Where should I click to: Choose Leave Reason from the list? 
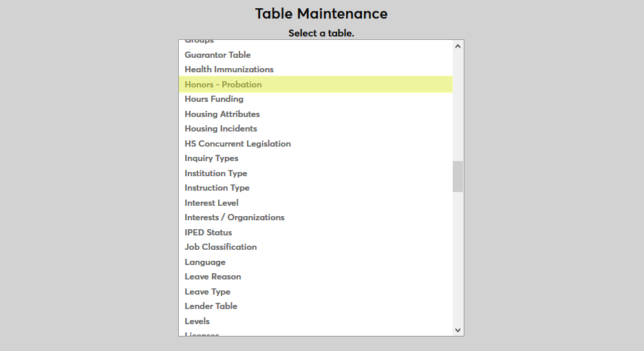(x=213, y=277)
